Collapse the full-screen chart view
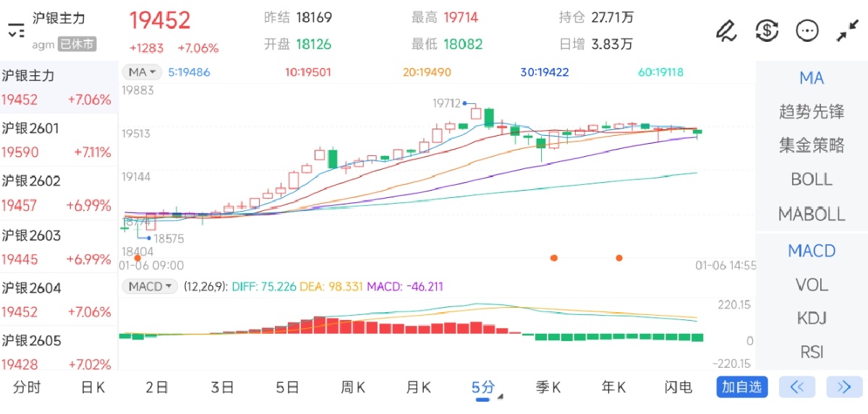This screenshot has width=868, height=414. pyautogui.click(x=847, y=30)
